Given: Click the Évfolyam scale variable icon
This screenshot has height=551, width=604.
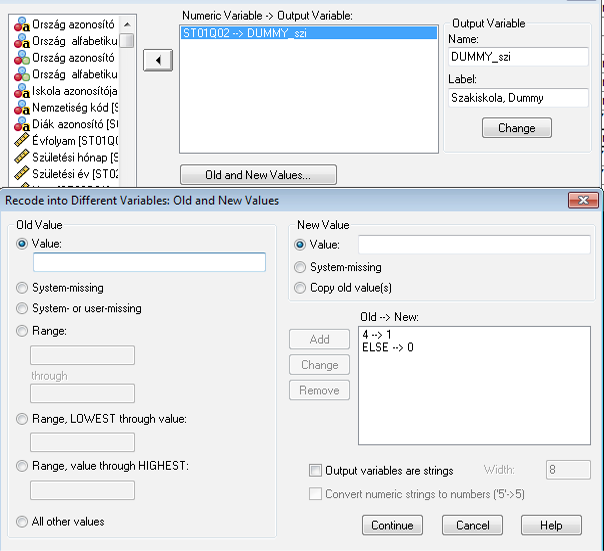Looking at the screenshot, I should tap(20, 140).
